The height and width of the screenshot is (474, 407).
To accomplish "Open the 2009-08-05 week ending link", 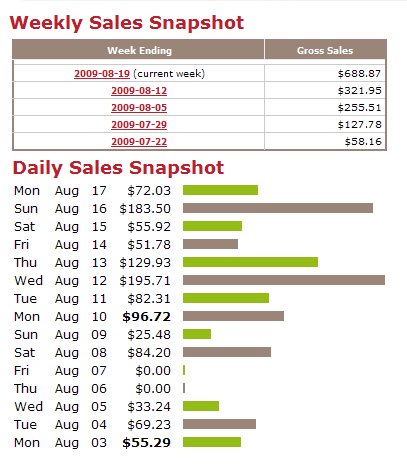I will point(139,108).
